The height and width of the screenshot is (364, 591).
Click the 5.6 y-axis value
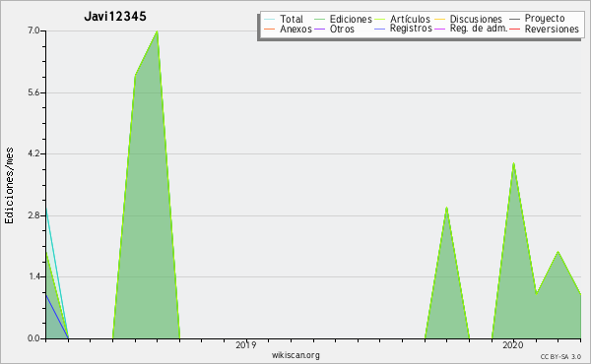[x=33, y=92]
